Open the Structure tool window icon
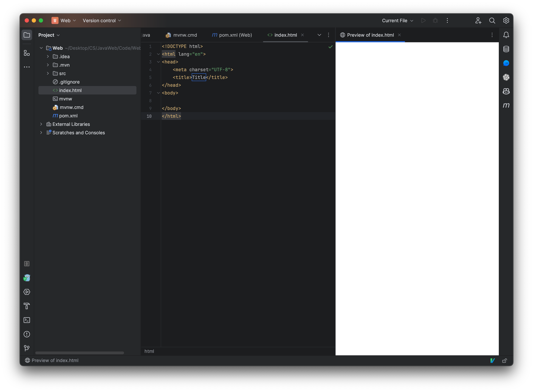Viewport: 533px width, 392px height. point(27,53)
